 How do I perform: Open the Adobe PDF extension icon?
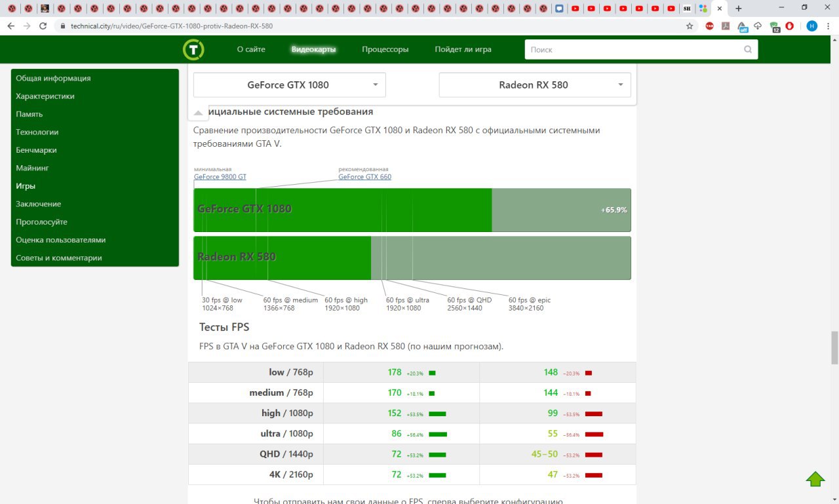pos(726,26)
